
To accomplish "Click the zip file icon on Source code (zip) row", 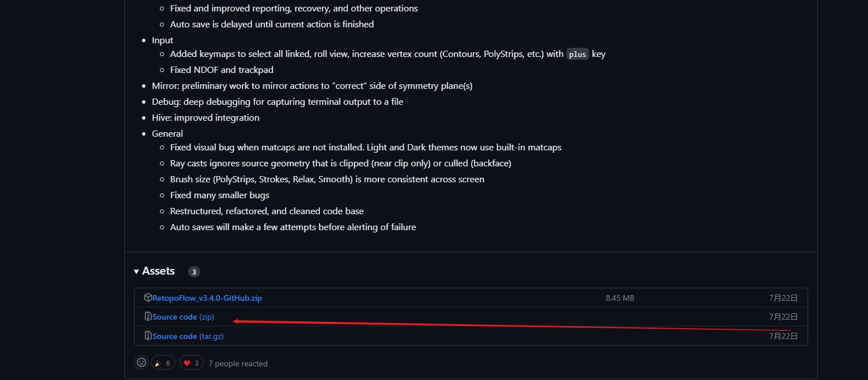I will 148,317.
